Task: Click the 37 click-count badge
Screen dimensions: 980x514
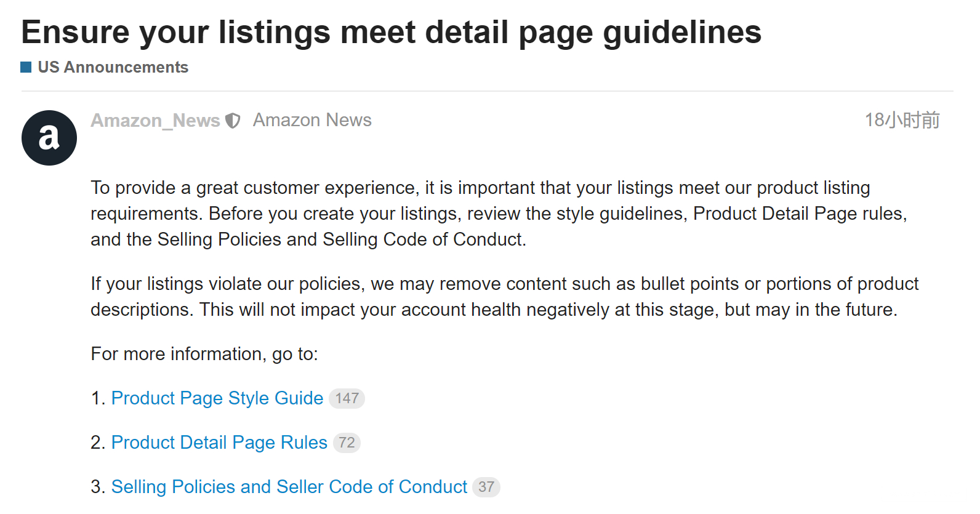Action: [486, 487]
